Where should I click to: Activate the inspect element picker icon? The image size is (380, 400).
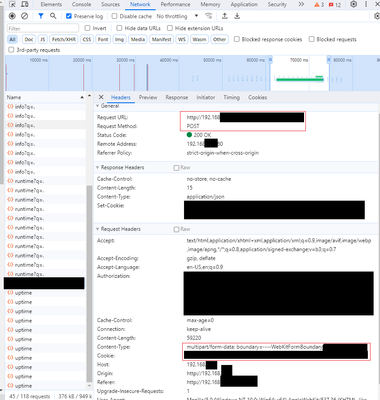tap(12, 4)
